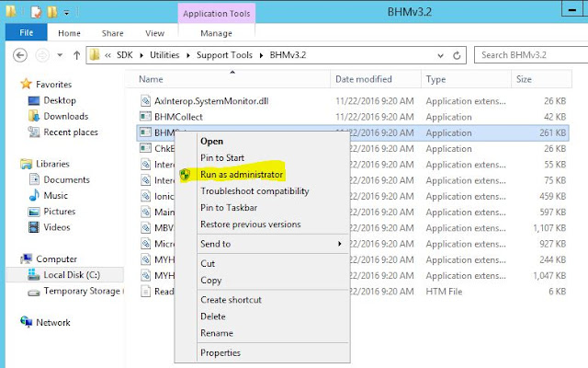Open the Manage ribbon tab

[217, 33]
